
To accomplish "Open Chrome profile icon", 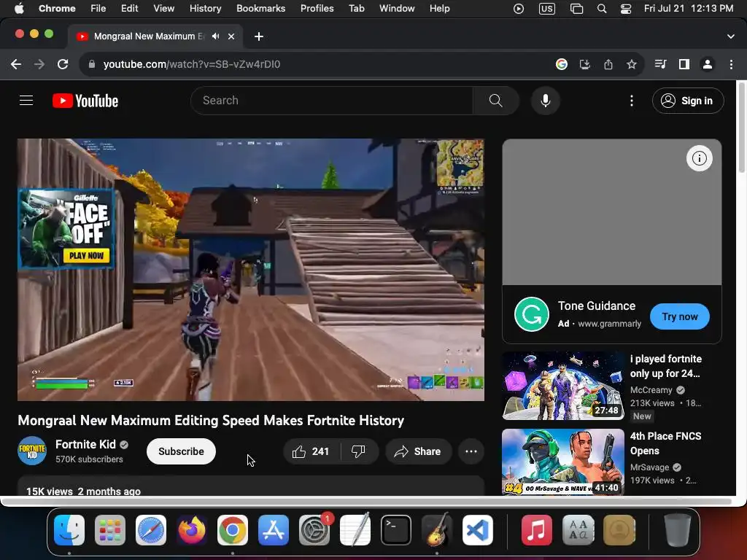I will coord(708,64).
